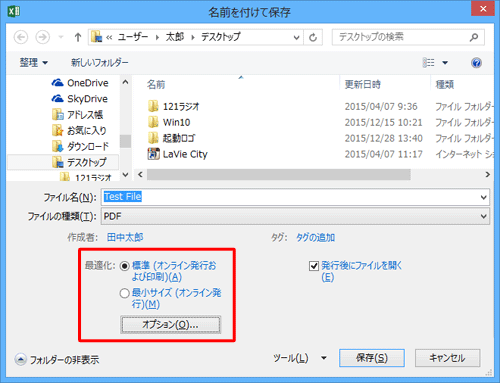Close the 名前を付けて保存 dialog
500x383 pixels.
[x=483, y=9]
